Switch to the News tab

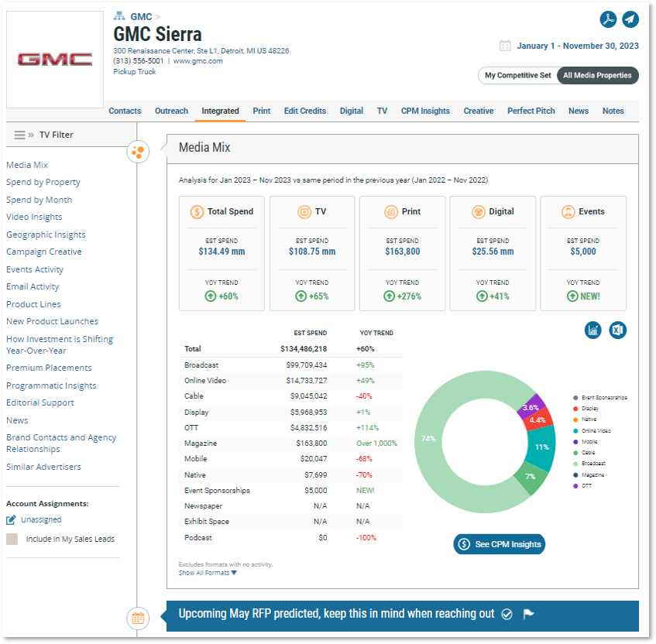point(579,111)
